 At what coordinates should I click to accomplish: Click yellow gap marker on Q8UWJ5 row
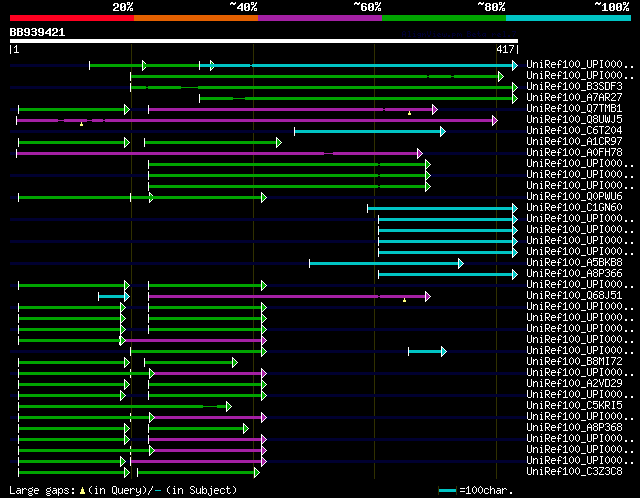click(82, 124)
